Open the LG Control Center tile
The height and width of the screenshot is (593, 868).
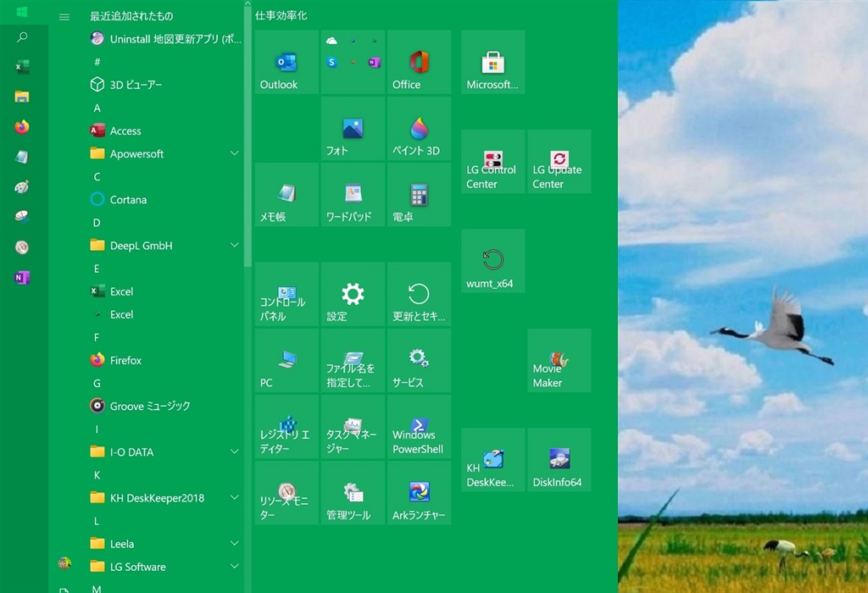point(492,162)
